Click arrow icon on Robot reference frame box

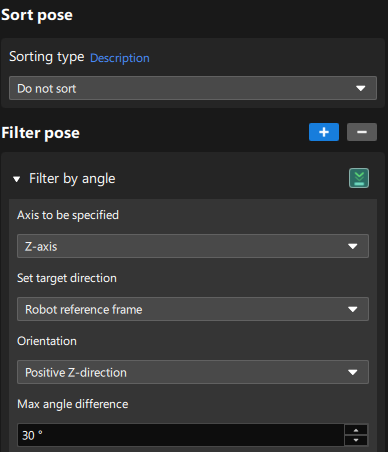[x=352, y=309]
